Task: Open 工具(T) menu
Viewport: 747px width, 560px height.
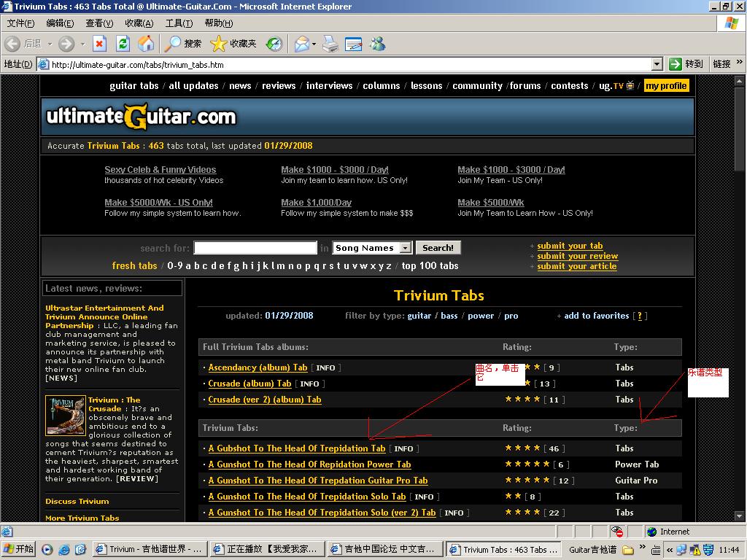Action: tap(179, 23)
